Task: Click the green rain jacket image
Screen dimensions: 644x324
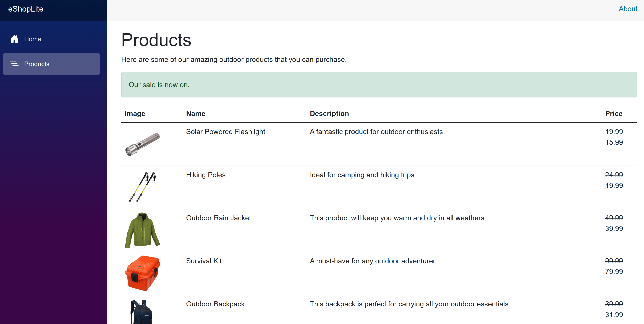Action: pos(143,230)
